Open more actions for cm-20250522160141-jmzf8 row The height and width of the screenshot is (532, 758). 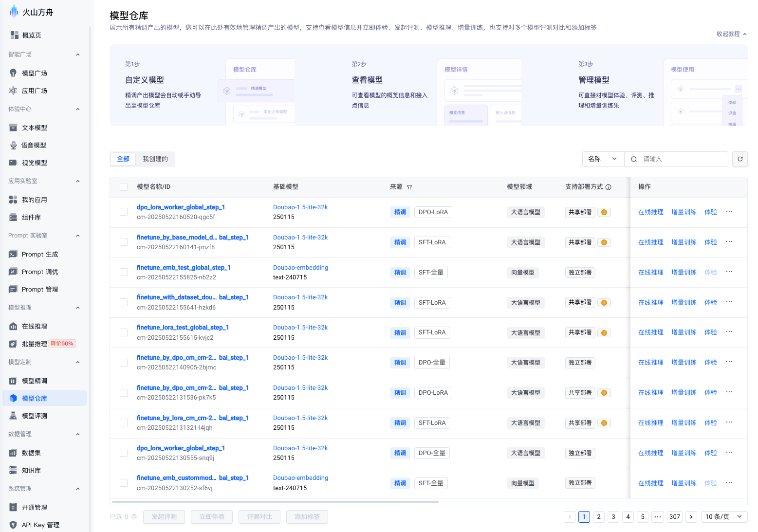[x=729, y=242]
